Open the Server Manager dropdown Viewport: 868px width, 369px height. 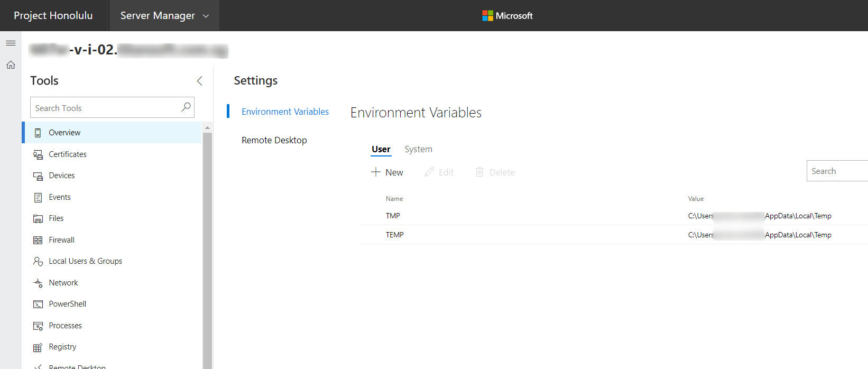click(164, 16)
